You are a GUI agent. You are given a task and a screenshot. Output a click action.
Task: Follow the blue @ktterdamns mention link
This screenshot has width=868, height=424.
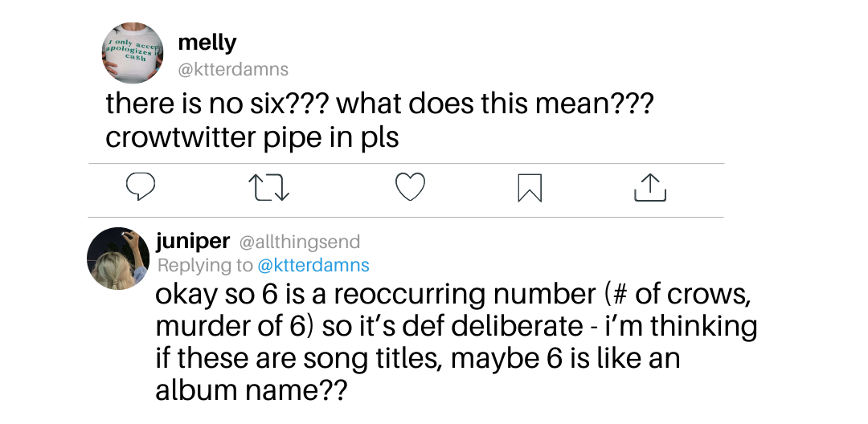313,265
